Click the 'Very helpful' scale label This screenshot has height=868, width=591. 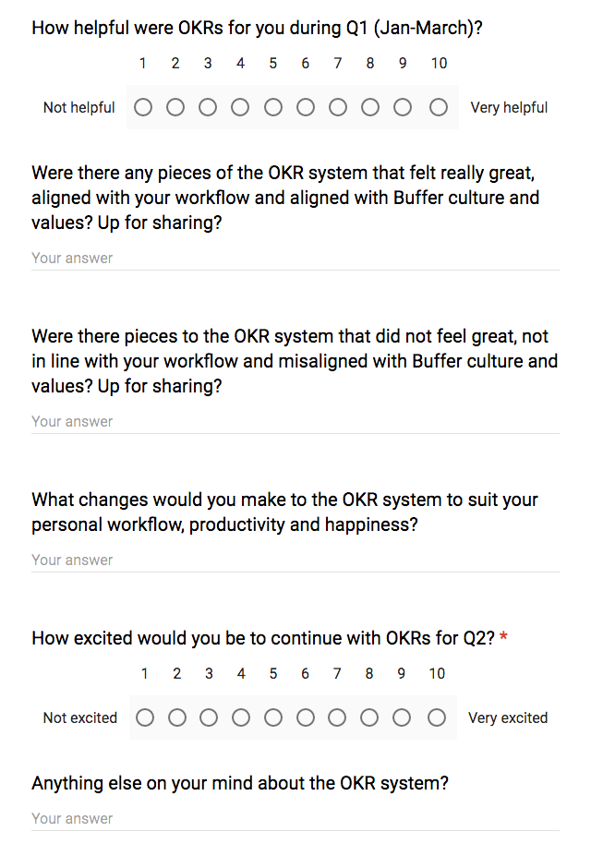[x=509, y=107]
